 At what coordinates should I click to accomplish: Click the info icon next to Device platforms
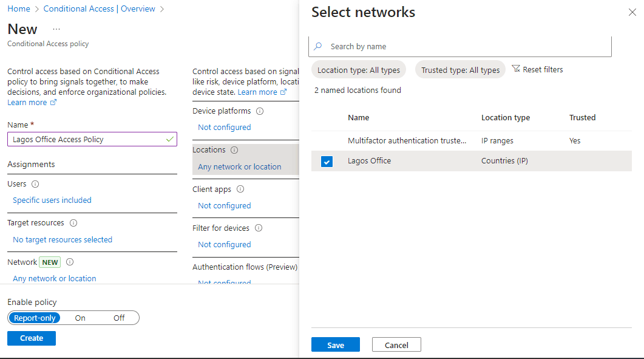pos(260,111)
